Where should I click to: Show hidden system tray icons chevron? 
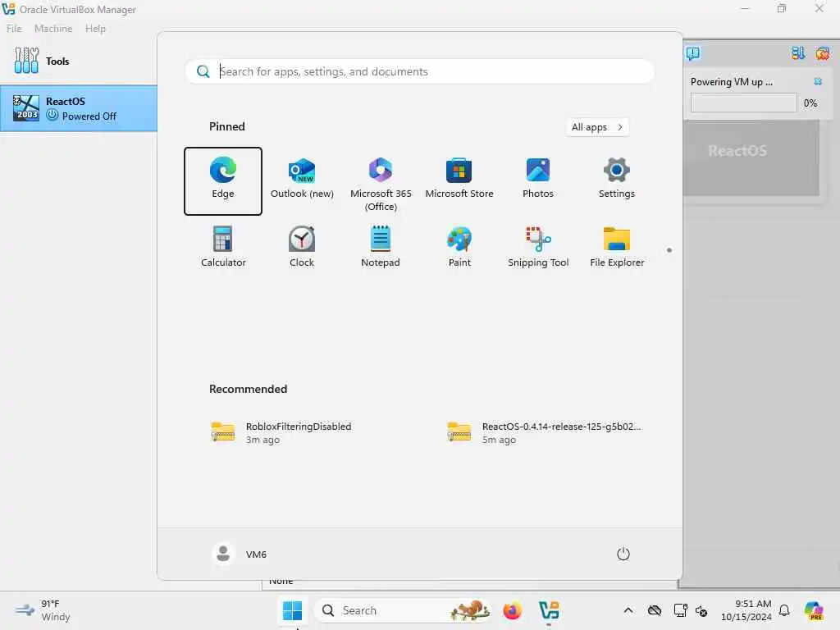click(628, 610)
